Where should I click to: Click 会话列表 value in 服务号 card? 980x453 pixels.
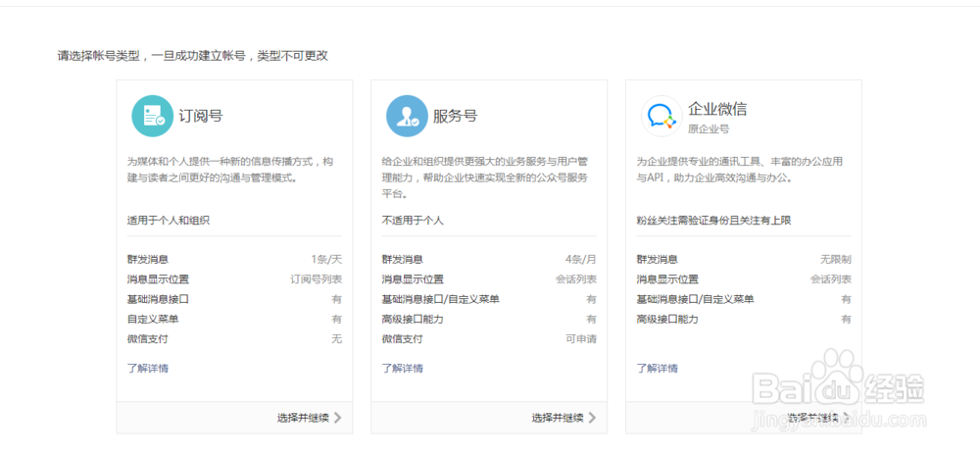point(576,279)
